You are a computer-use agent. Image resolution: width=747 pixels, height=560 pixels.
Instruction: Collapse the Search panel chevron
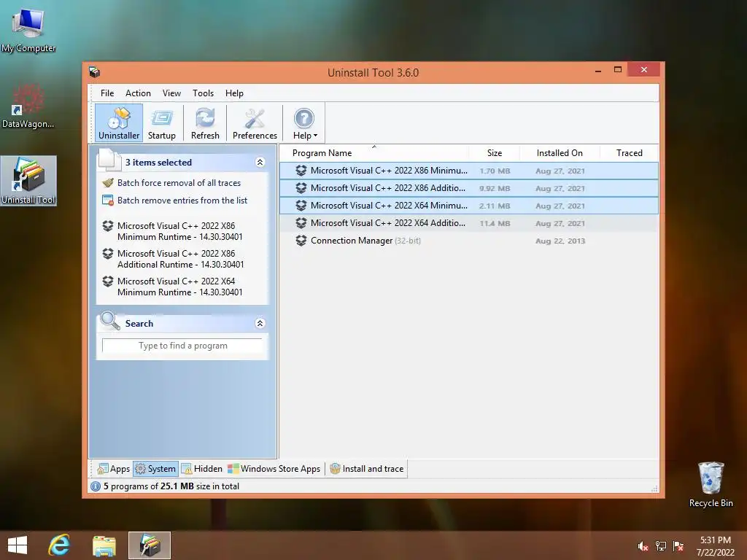[260, 323]
